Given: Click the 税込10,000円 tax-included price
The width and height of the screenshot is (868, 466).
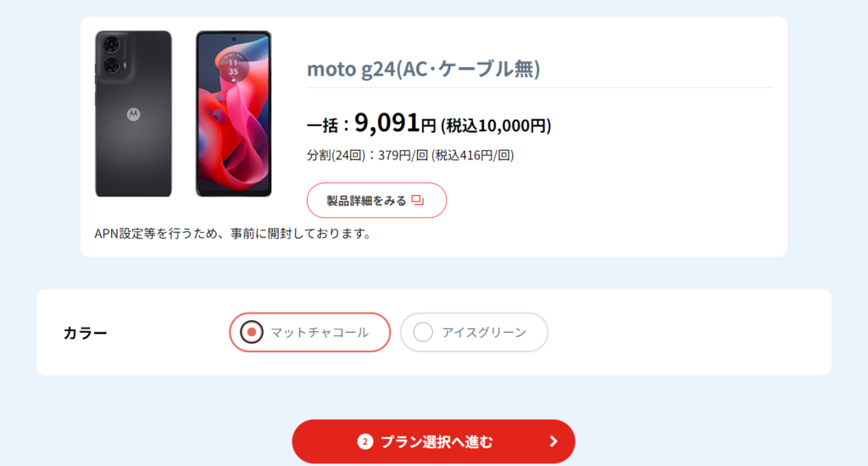Looking at the screenshot, I should (x=496, y=125).
